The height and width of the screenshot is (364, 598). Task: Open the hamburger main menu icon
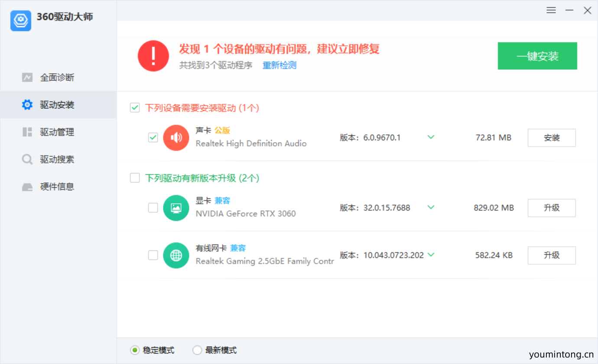551,10
